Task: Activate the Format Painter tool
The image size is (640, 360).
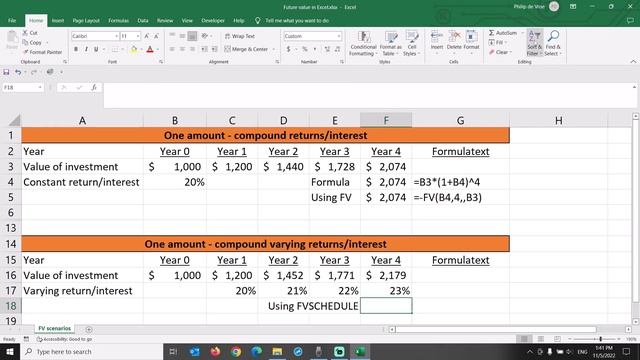Action: tap(42, 52)
